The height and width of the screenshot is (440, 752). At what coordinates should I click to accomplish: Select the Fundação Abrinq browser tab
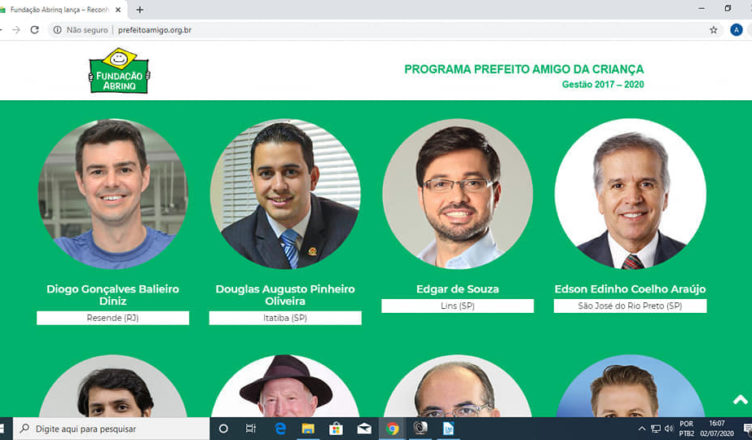60,9
